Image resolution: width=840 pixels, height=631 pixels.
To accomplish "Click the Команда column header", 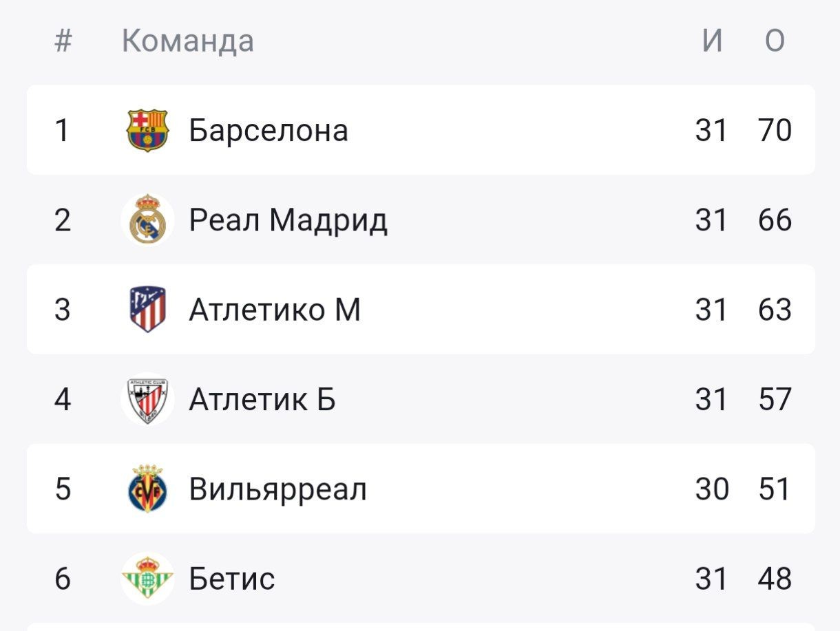I will tap(188, 41).
